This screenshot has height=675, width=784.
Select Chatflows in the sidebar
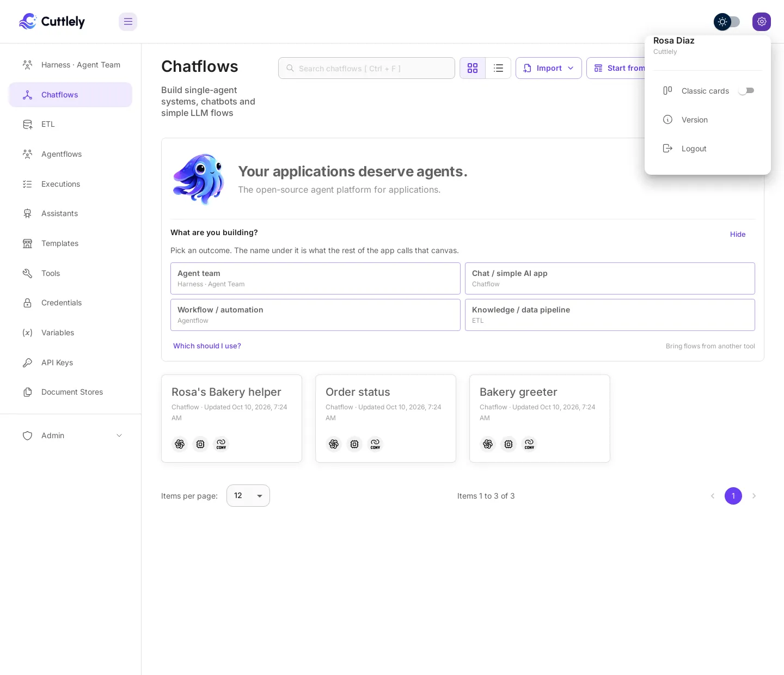coord(71,95)
